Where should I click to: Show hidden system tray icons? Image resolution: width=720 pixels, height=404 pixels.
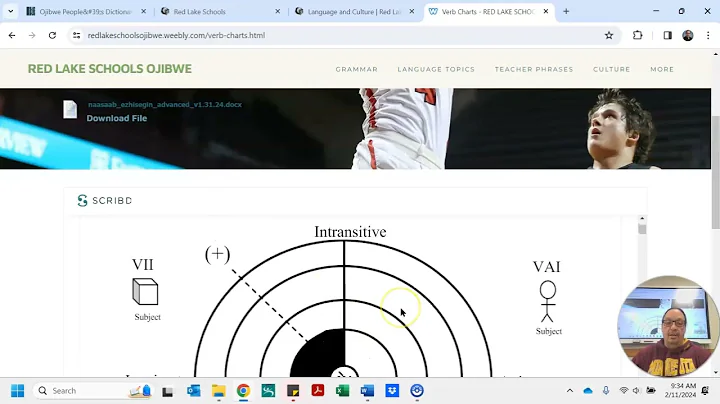pos(570,391)
